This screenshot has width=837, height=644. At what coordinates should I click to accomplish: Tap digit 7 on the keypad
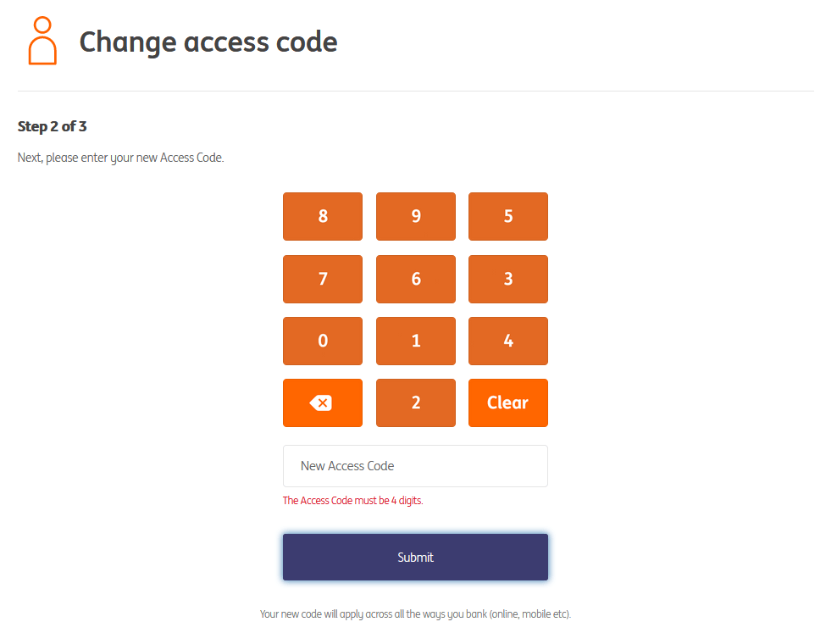pos(322,279)
